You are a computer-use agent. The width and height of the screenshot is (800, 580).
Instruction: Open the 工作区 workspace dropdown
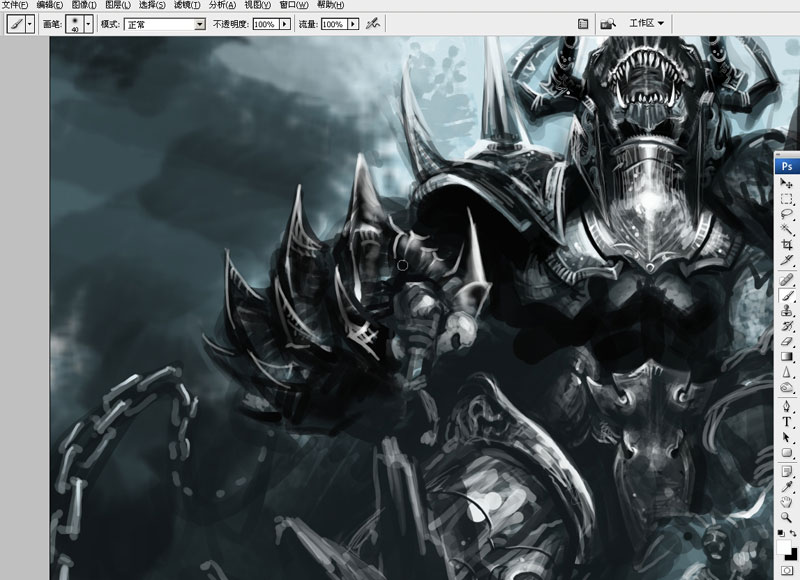pyautogui.click(x=646, y=23)
